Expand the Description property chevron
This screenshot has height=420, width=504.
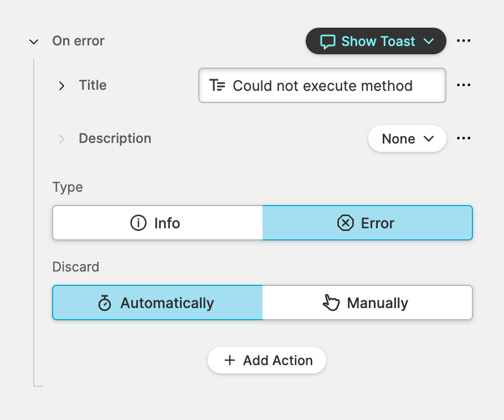coord(61,139)
